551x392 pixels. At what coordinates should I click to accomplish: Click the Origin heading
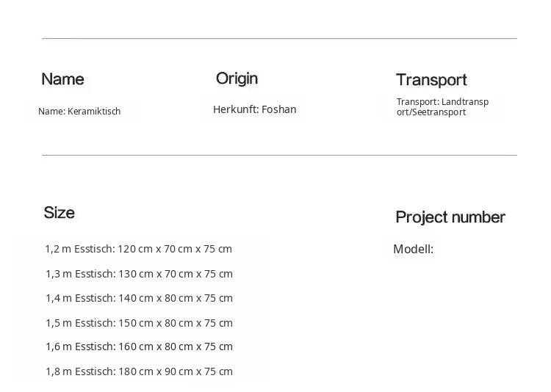point(237,79)
